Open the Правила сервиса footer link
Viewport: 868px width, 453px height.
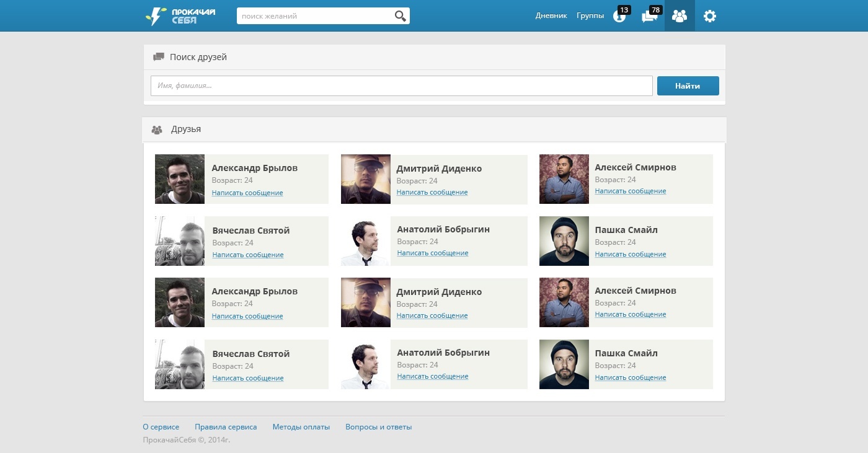[226, 427]
